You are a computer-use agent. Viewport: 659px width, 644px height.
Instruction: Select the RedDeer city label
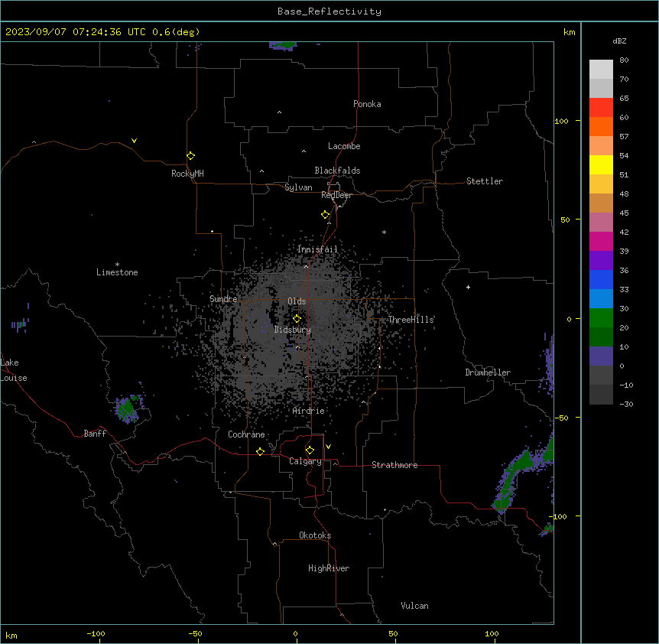click(336, 195)
